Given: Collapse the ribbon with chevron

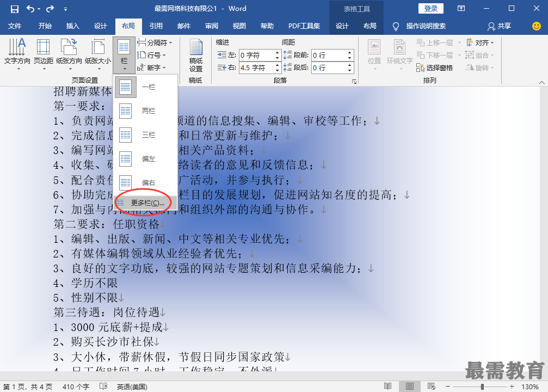Looking at the screenshot, I should (541, 82).
